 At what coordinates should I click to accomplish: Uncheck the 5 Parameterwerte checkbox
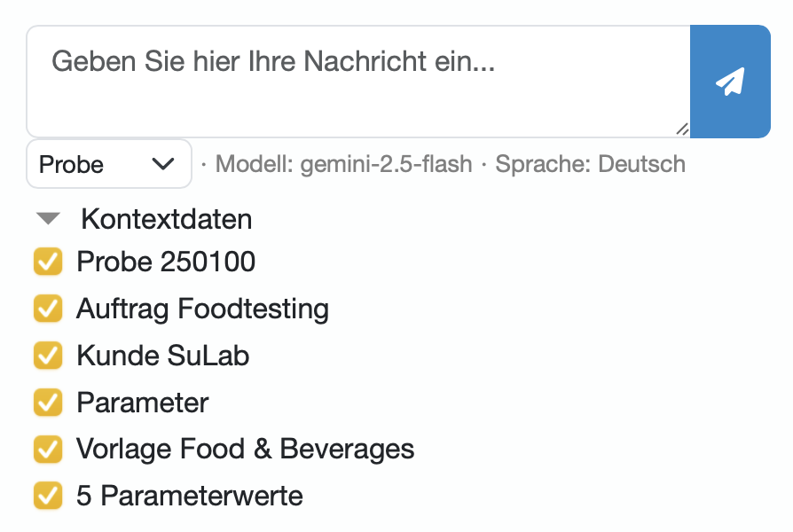pos(48,496)
